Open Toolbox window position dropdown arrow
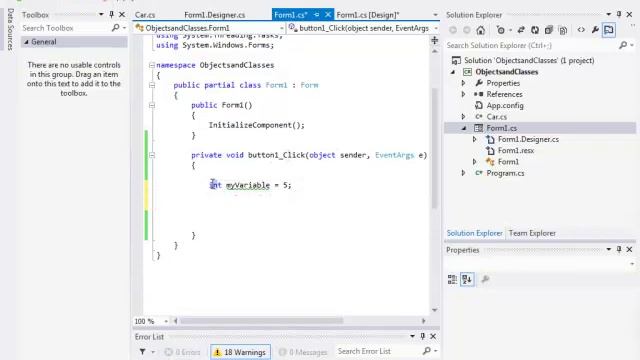The height and width of the screenshot is (360, 640). (x=101, y=14)
